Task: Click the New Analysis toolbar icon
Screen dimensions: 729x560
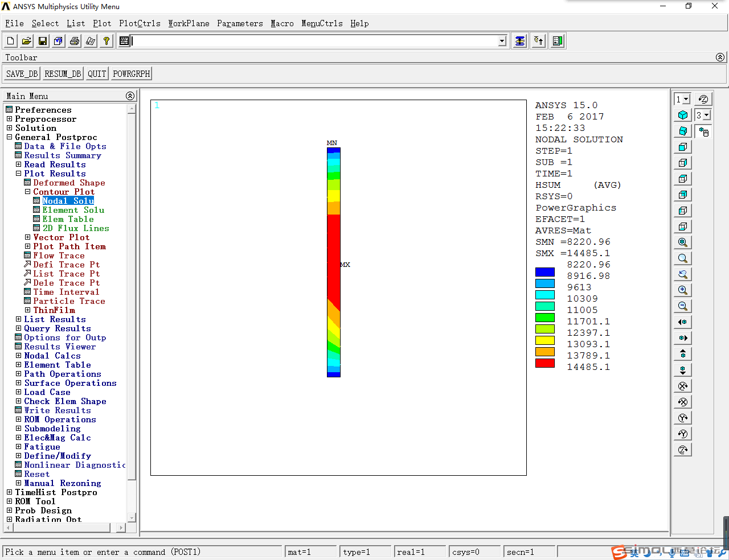Action: [x=11, y=41]
